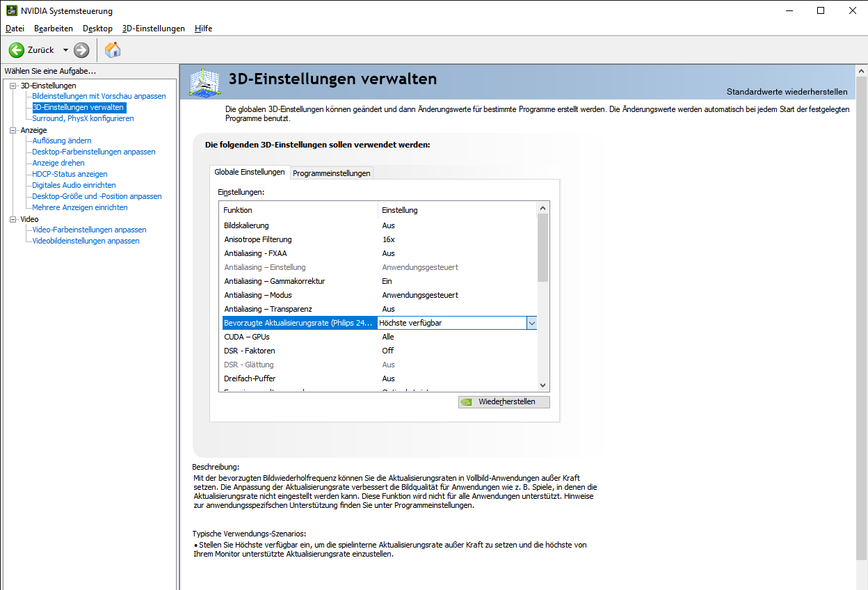Click the 16x value for Anisotrope Filterung
This screenshot has height=590, width=868.
click(x=388, y=239)
